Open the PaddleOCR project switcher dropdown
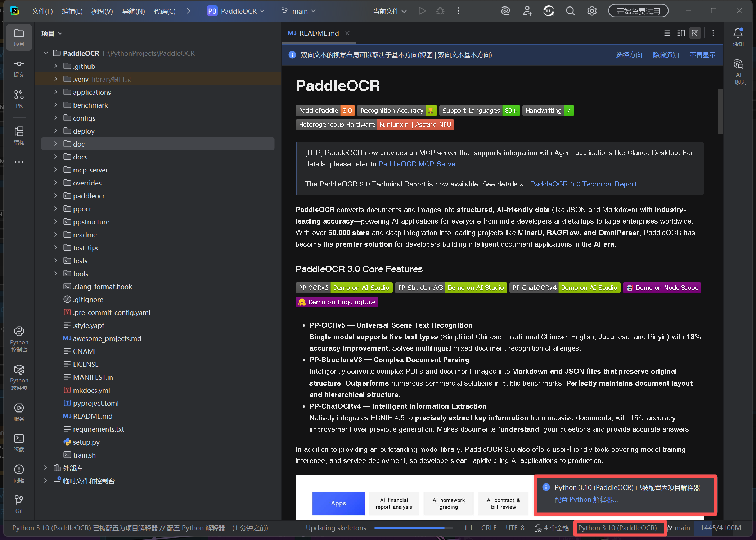Viewport: 756px width, 540px height. [236, 11]
